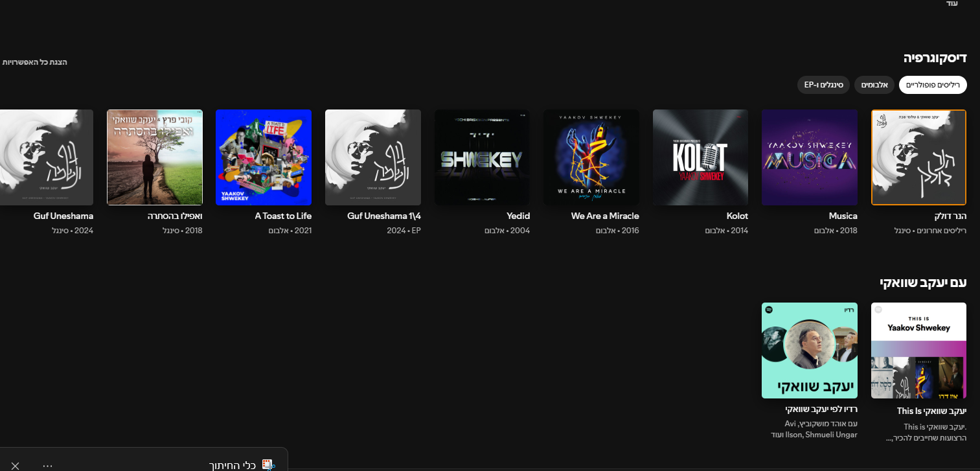The image size is (980, 471).
Task: Click the "2016 • אלבום" caption
Action: pos(617,231)
